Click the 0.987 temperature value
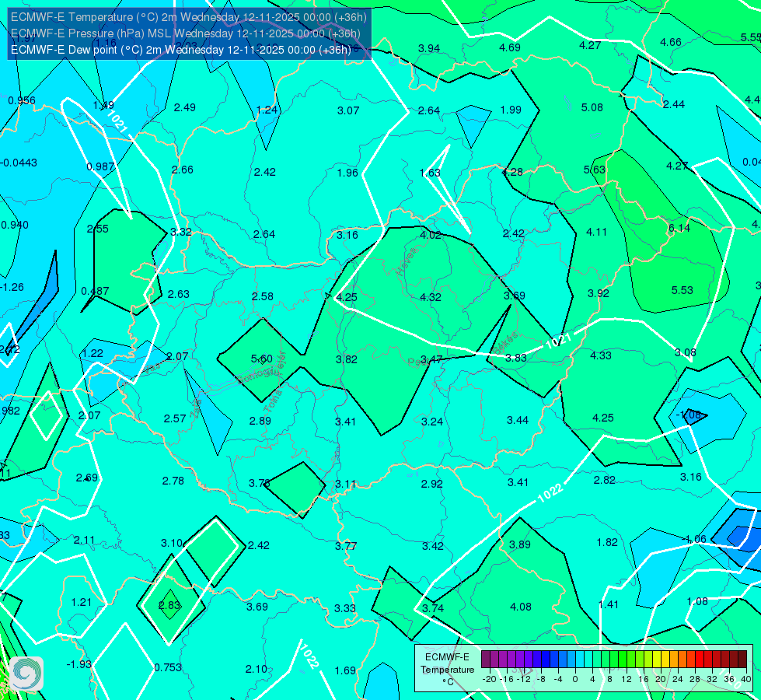Screen dimensions: 761x700 pos(100,166)
